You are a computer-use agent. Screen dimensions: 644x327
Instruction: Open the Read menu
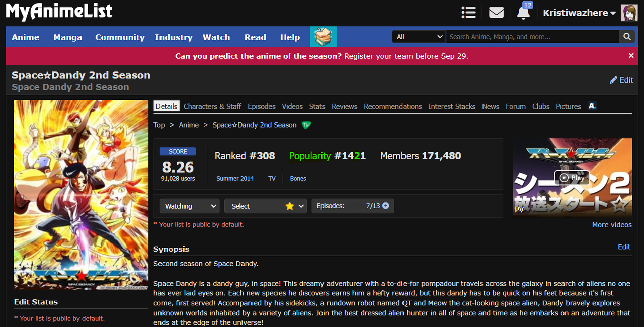(255, 37)
